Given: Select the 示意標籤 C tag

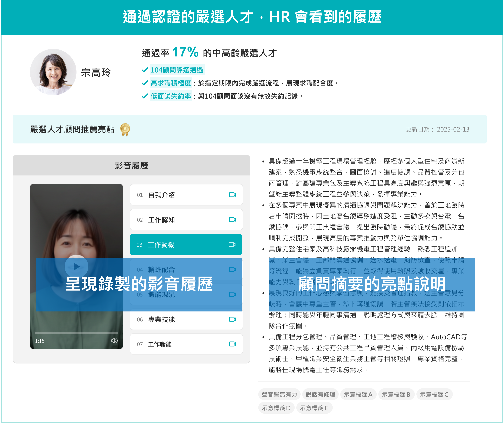Looking at the screenshot, I should point(434,394).
